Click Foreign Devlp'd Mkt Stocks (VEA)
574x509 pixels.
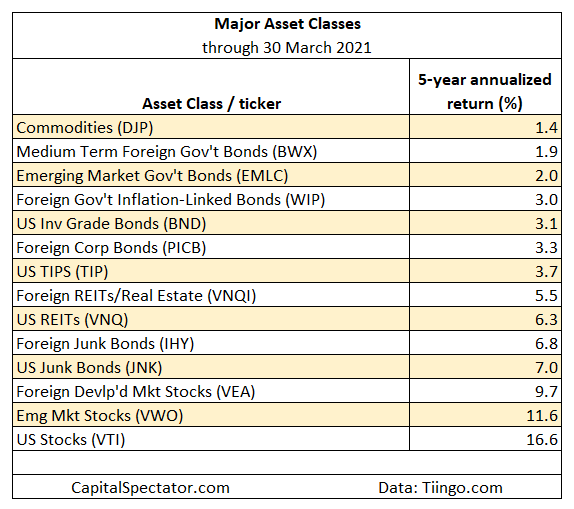click(x=135, y=392)
